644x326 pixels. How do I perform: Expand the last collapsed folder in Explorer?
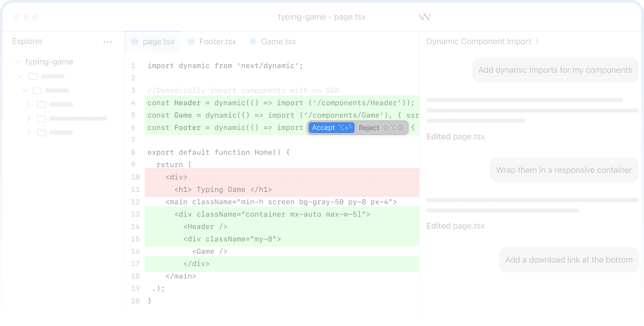tap(29, 133)
